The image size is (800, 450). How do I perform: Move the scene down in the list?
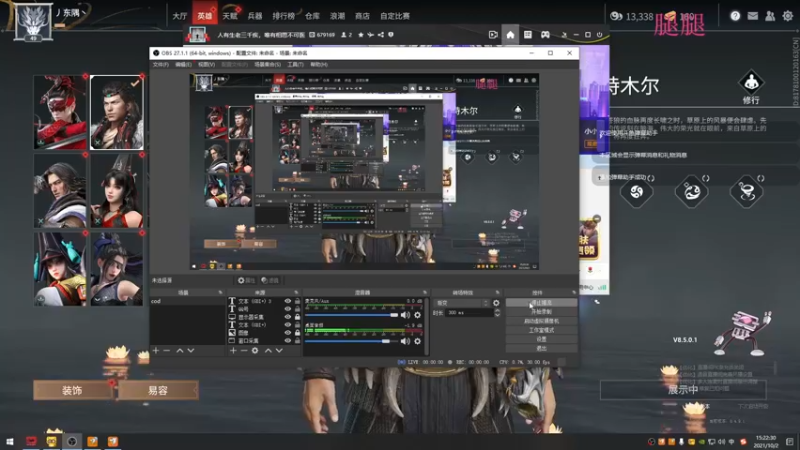pyautogui.click(x=191, y=351)
